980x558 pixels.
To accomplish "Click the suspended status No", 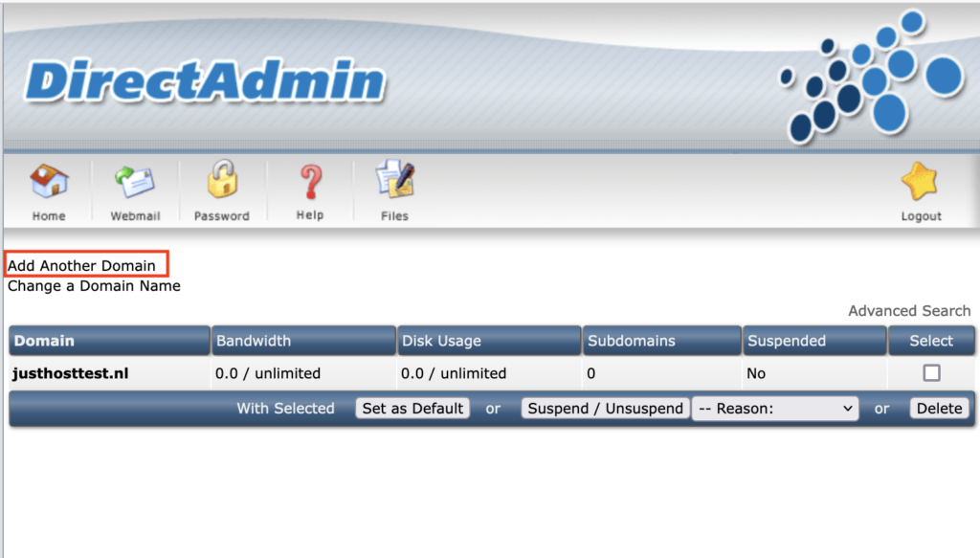I will pos(756,373).
